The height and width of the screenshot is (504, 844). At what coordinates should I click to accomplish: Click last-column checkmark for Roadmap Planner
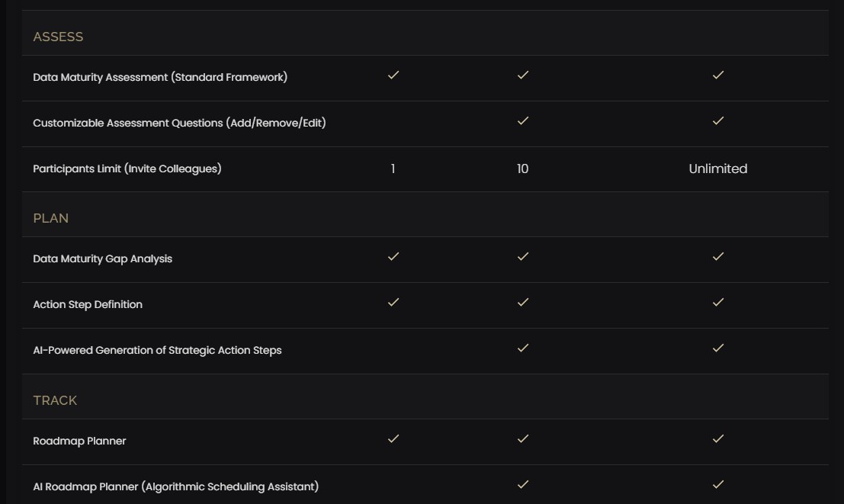pyautogui.click(x=718, y=438)
